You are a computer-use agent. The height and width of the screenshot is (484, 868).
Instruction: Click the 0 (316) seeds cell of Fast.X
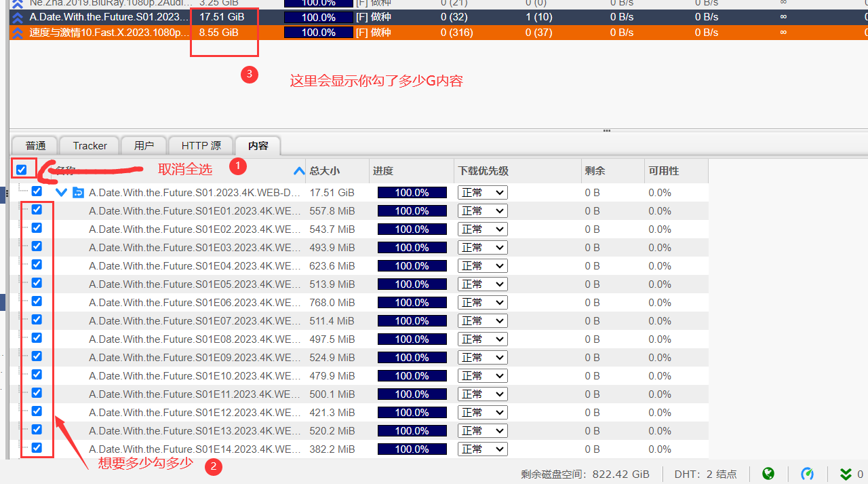457,33
